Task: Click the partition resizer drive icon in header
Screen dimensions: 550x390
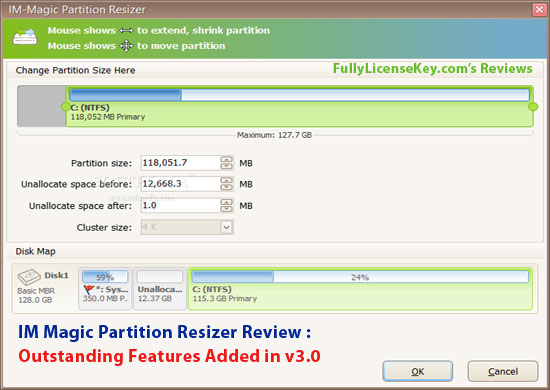Action: point(25,36)
